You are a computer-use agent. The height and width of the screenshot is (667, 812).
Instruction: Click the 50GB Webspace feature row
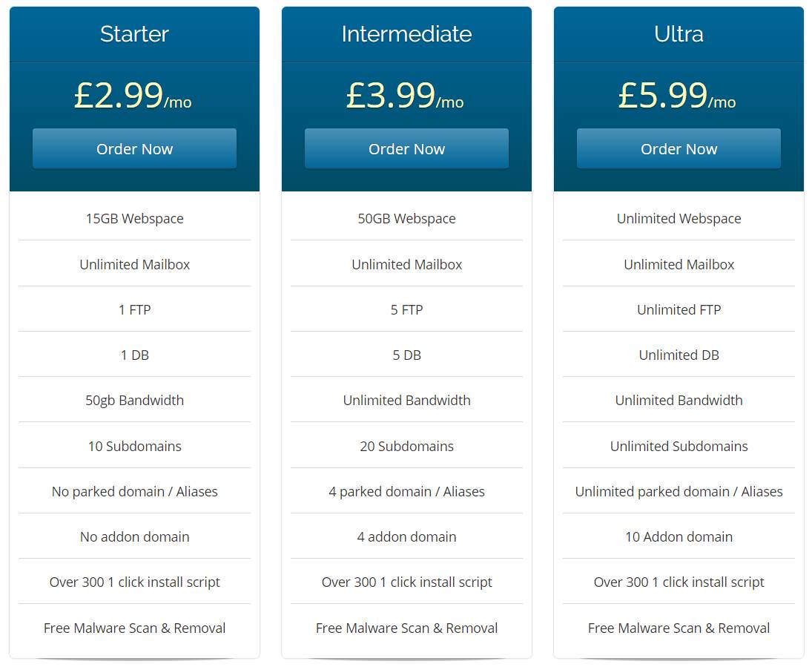coord(406,218)
